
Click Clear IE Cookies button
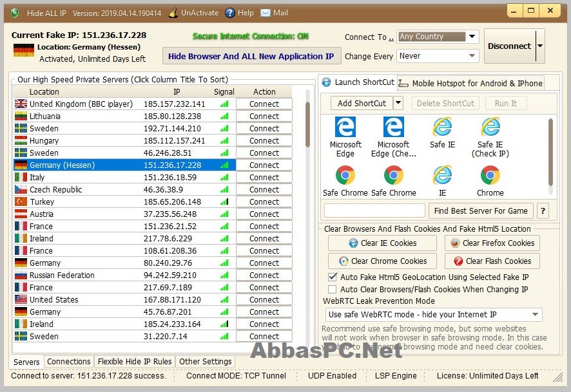pyautogui.click(x=382, y=243)
